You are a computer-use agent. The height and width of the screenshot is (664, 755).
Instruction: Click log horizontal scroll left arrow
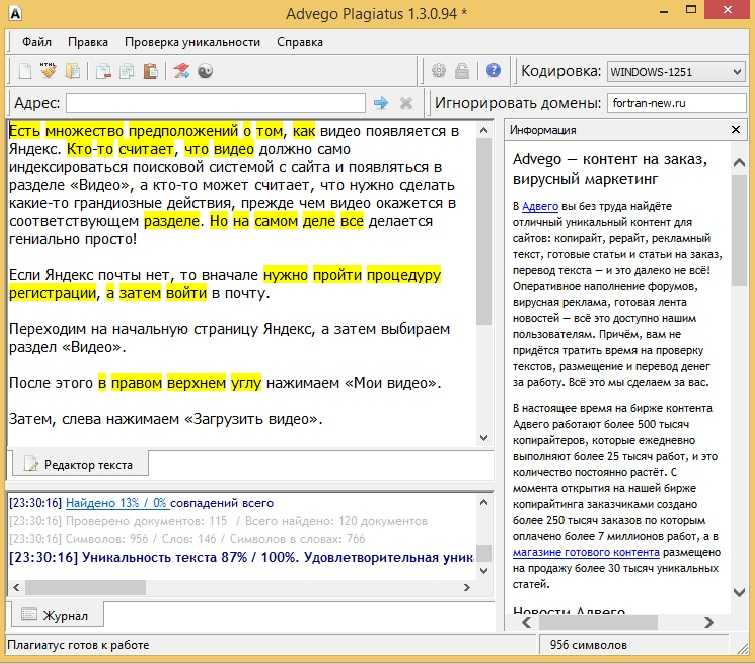point(16,587)
